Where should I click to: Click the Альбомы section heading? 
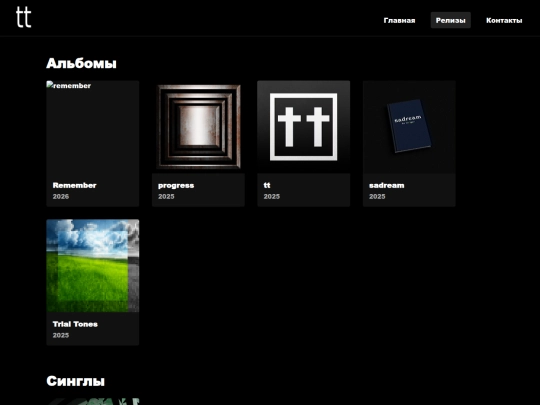coord(81,63)
